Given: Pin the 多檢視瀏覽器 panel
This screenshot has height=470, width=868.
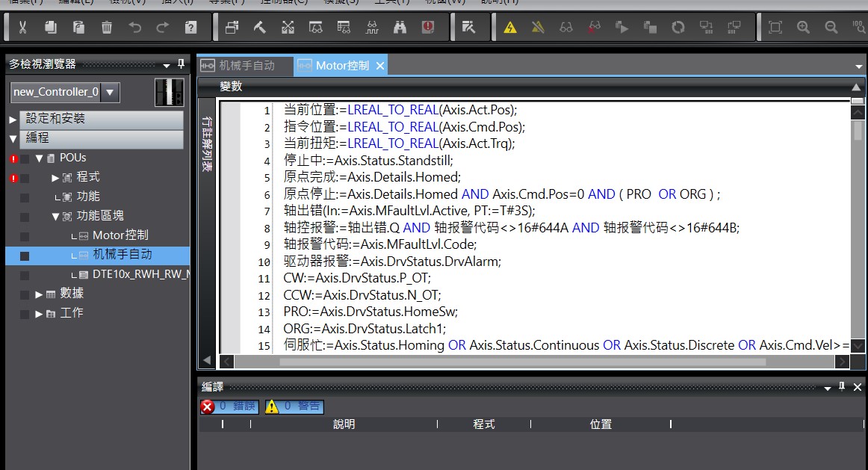Looking at the screenshot, I should (180, 64).
